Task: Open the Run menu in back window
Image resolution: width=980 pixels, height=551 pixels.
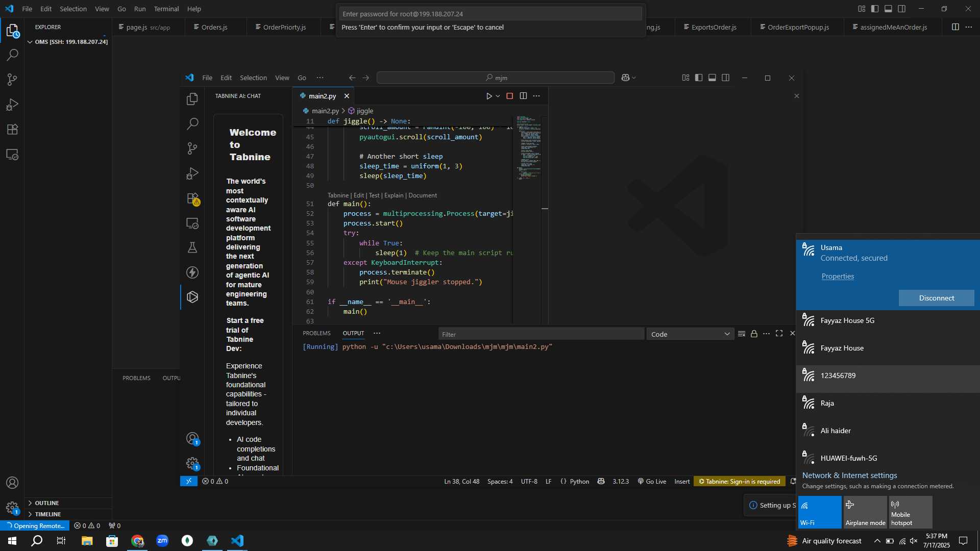Action: click(140, 9)
